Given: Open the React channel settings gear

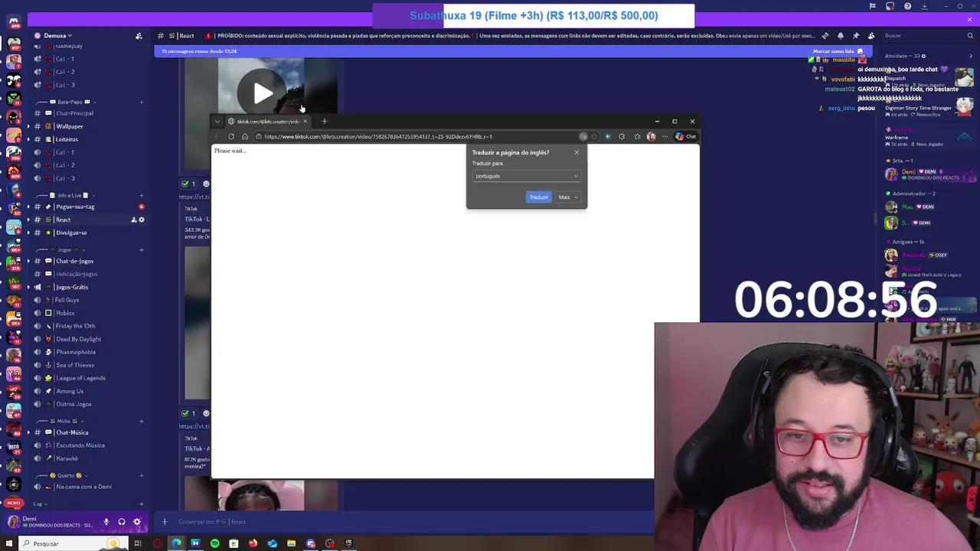Looking at the screenshot, I should [x=141, y=220].
